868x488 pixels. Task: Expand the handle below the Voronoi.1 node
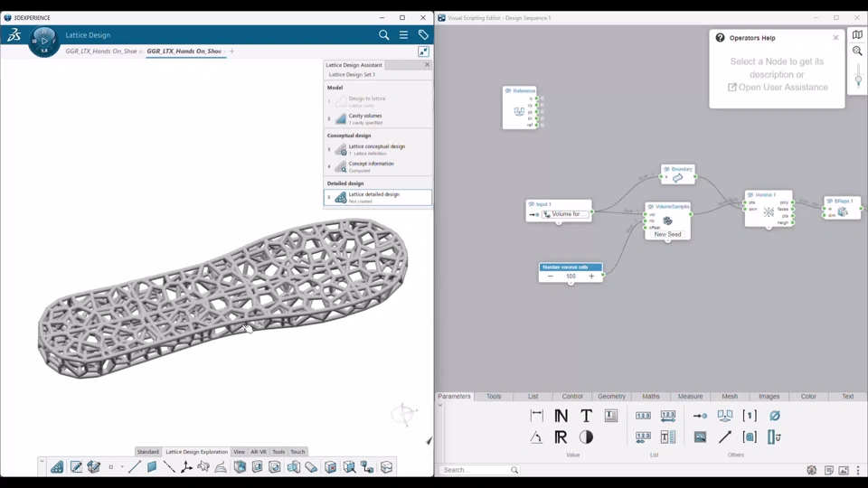click(769, 228)
